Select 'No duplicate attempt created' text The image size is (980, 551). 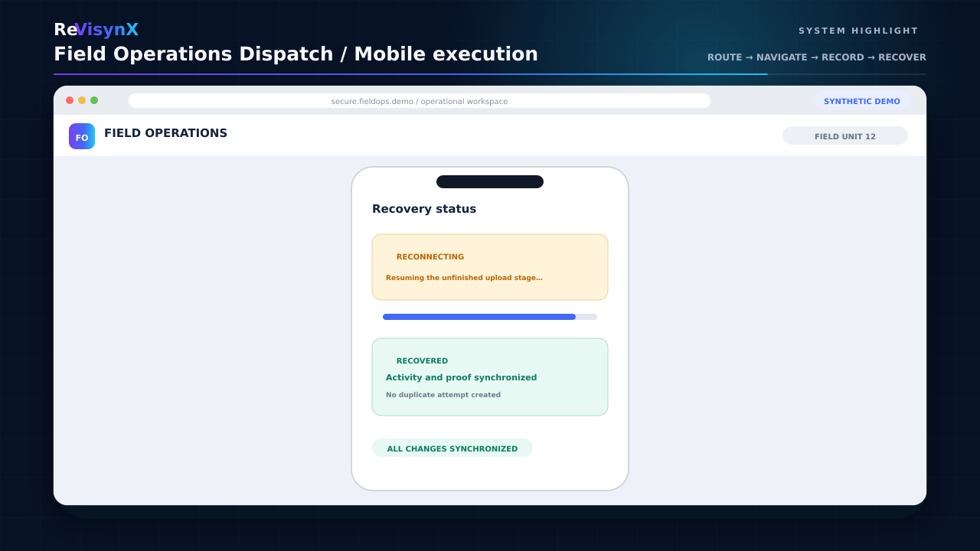click(x=443, y=395)
